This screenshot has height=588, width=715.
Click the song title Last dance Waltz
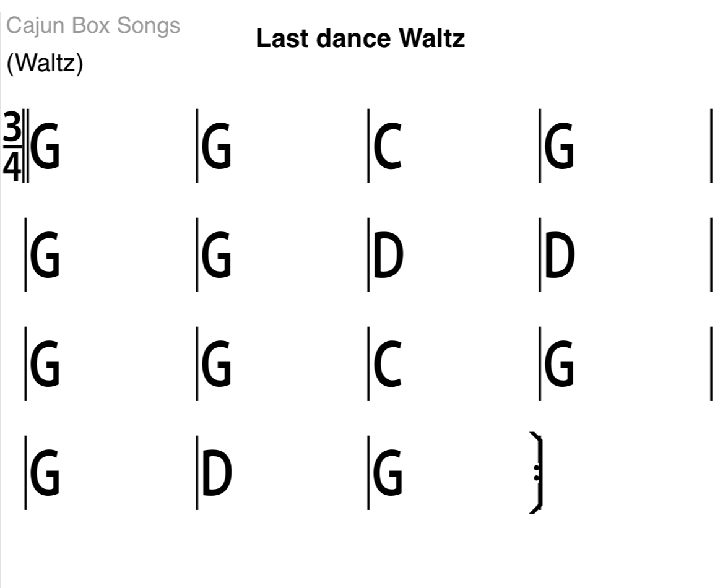tap(360, 40)
